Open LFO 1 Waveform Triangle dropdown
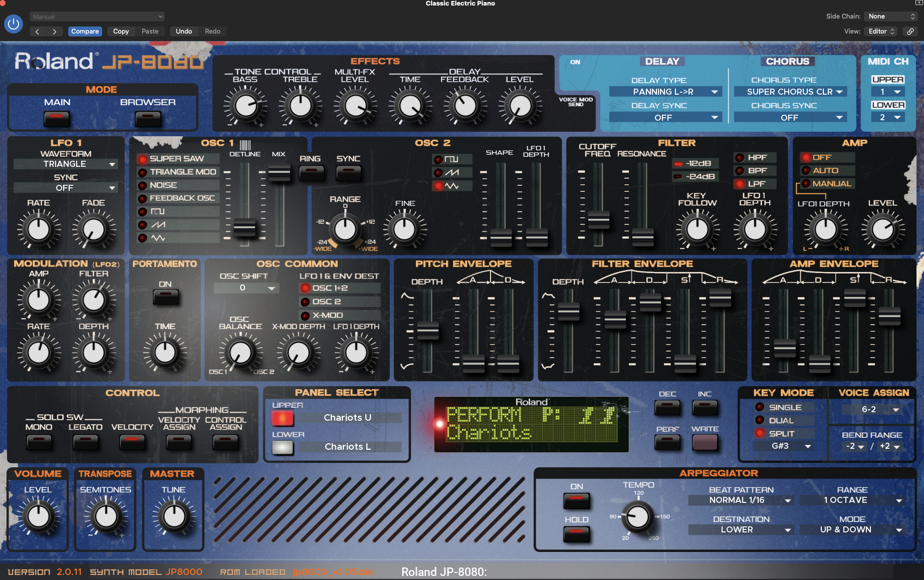The height and width of the screenshot is (580, 924). pyautogui.click(x=66, y=164)
